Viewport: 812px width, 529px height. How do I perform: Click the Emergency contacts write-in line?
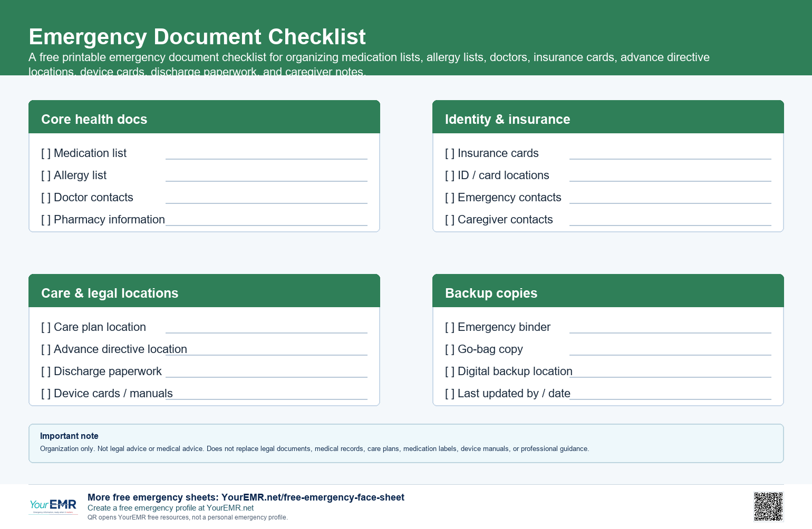coord(670,203)
